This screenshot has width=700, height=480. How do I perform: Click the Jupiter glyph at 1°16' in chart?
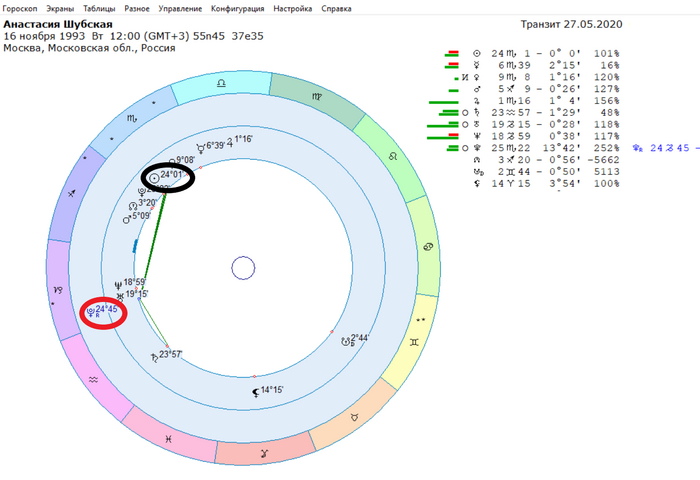point(230,142)
